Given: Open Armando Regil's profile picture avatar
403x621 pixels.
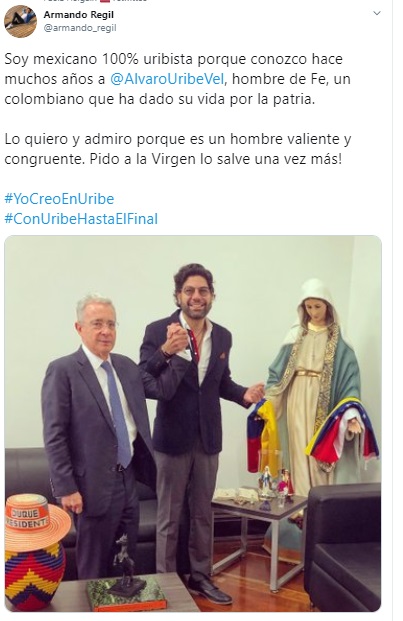Looking at the screenshot, I should pos(20,21).
